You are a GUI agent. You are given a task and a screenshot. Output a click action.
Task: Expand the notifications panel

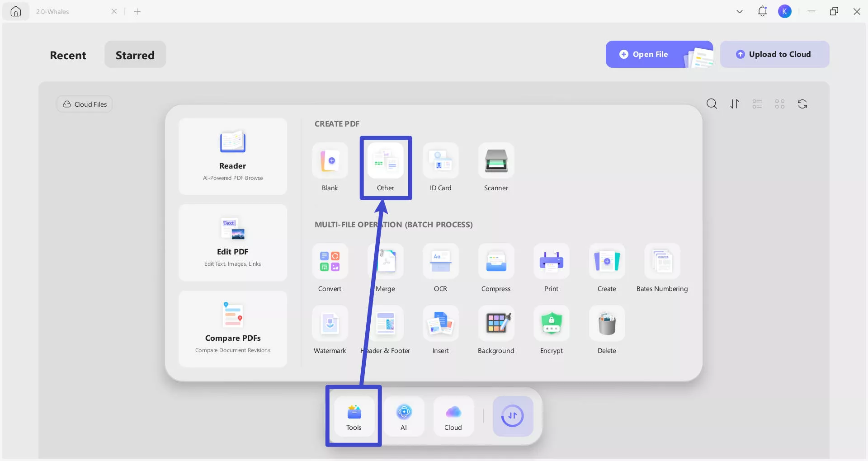coord(762,11)
